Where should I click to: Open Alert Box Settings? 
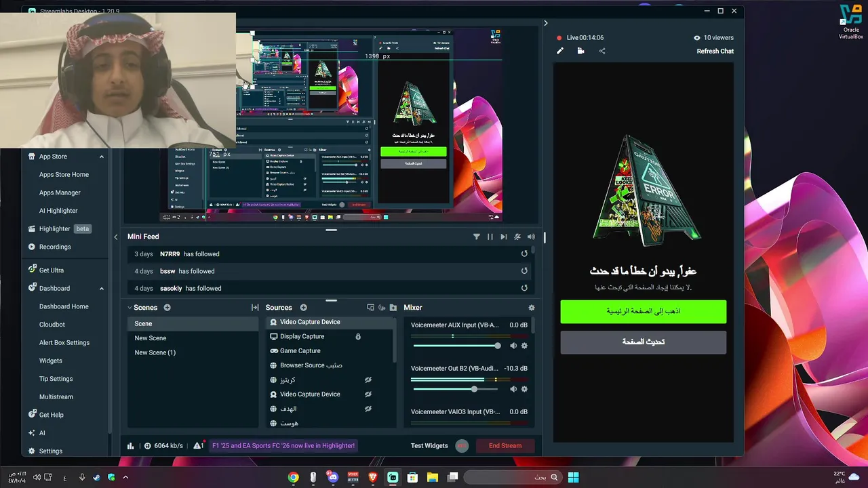tap(64, 342)
